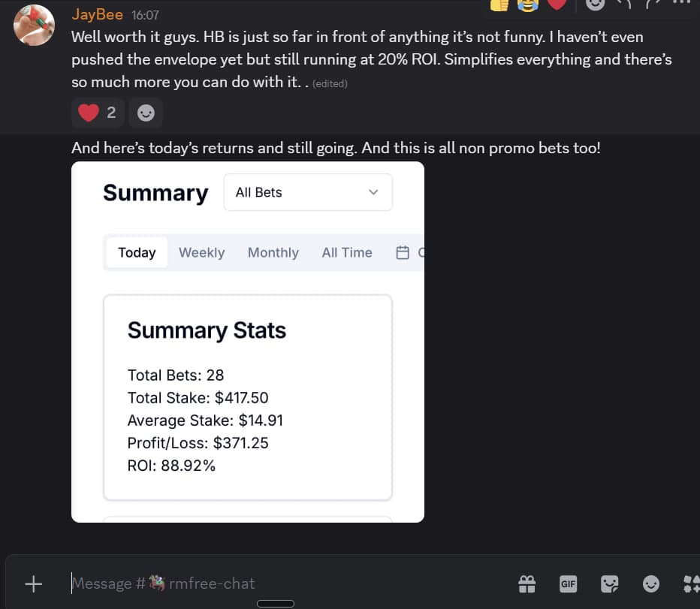Expand the chevron in All Bets selector

tap(373, 192)
